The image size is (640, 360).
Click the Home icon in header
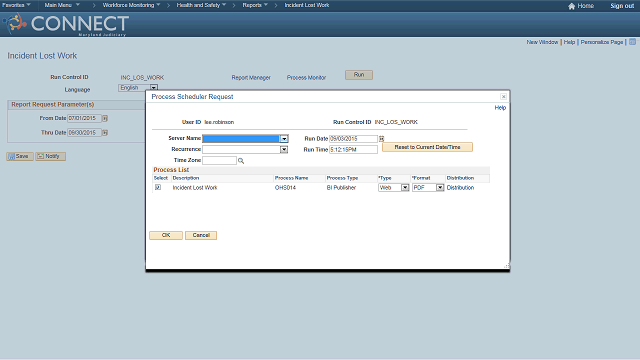click(571, 6)
